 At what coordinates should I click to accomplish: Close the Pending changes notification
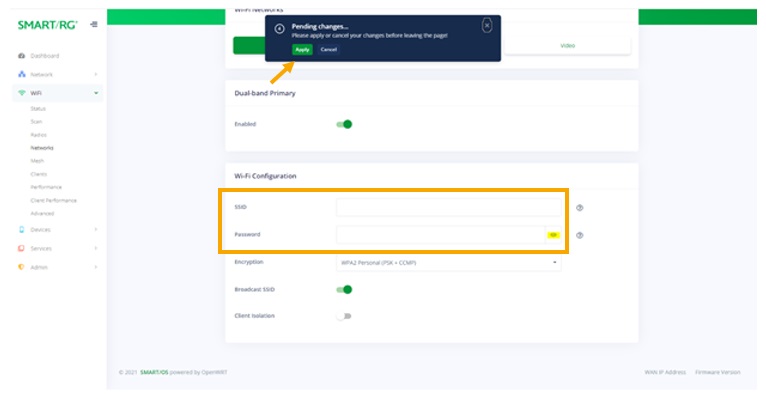tap(487, 25)
